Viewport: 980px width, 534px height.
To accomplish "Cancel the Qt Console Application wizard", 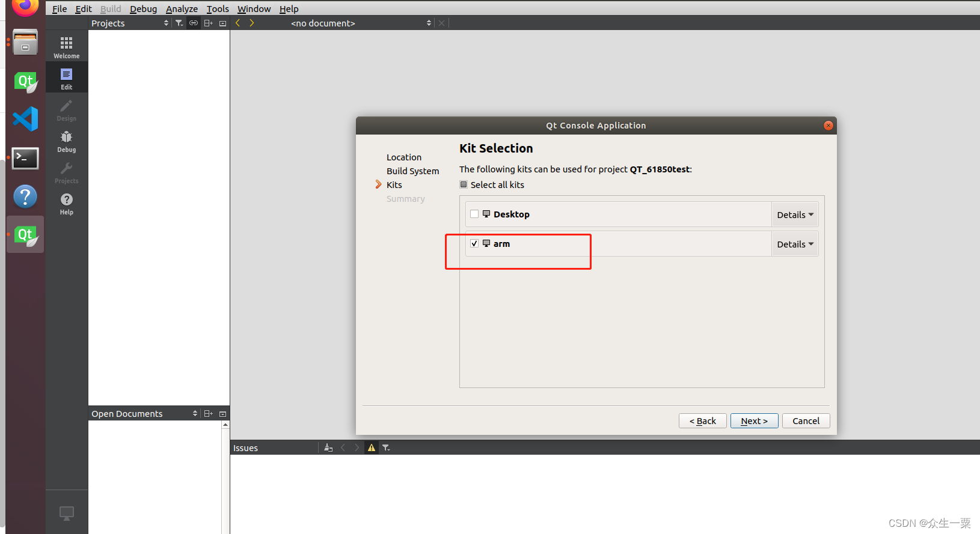I will tap(806, 420).
